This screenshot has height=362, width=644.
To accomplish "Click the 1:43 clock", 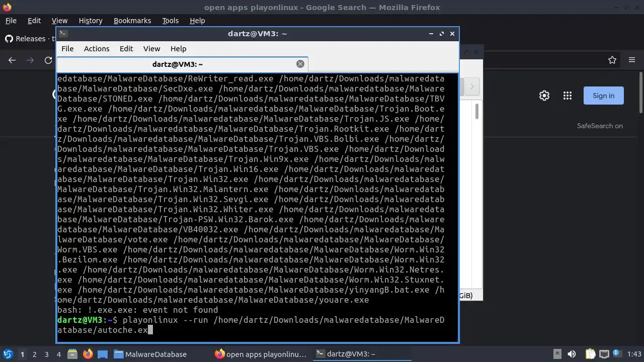I will (634, 354).
